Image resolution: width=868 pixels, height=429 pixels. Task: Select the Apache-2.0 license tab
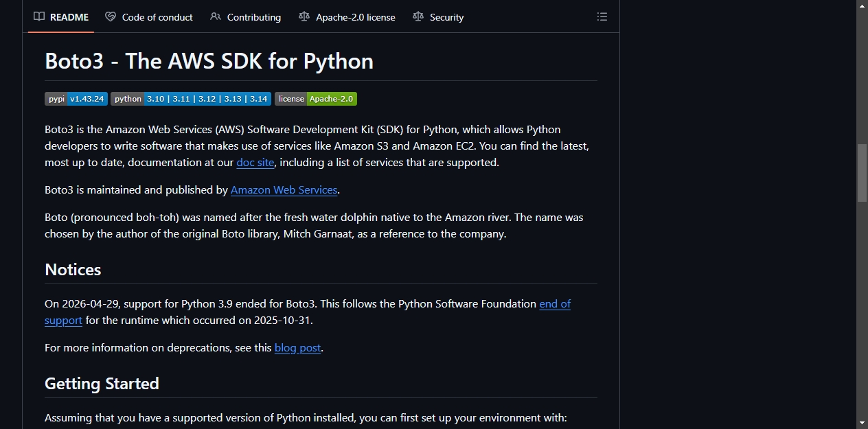347,17
